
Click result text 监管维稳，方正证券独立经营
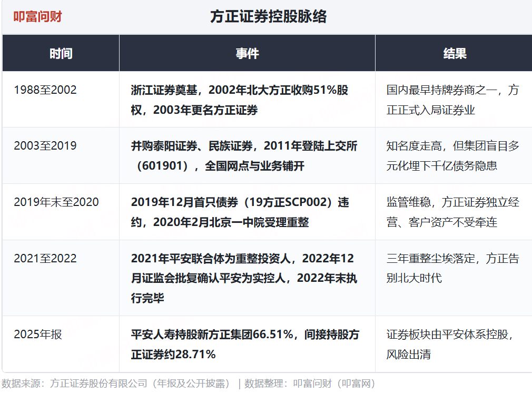[453, 212]
